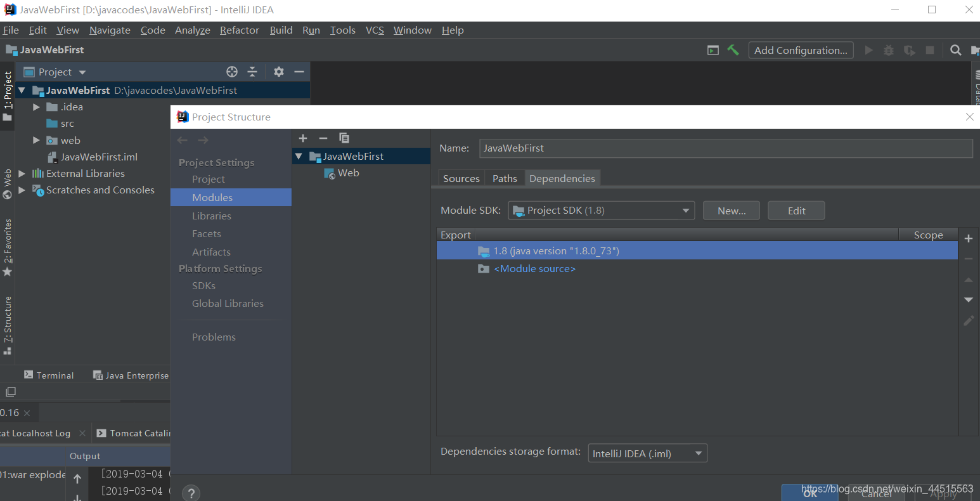Open the Tomcat Catalina log tab
Image resolution: width=980 pixels, height=501 pixels.
click(x=133, y=433)
